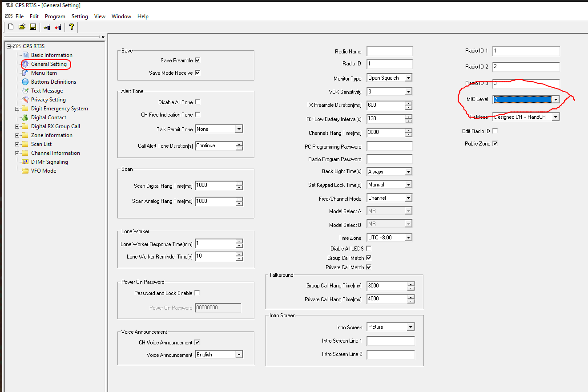Click the yellow question mark help icon
Screen dimensions: 588x392
[x=71, y=27]
